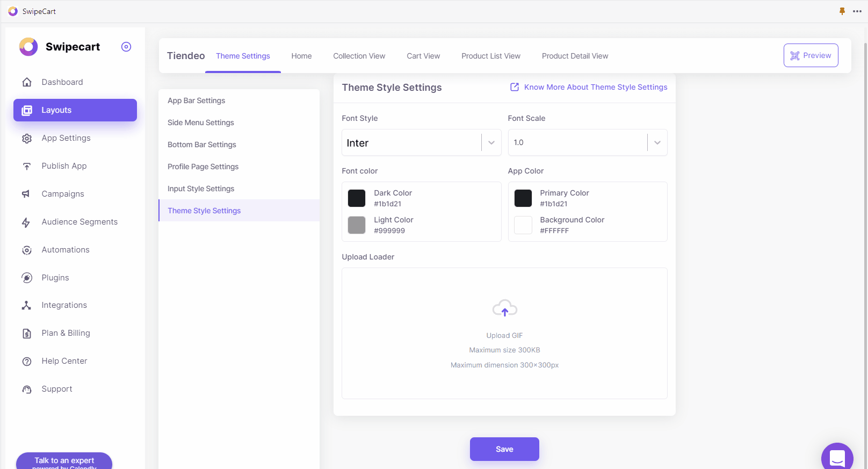Click the Dashboard home icon
868x469 pixels.
click(27, 82)
